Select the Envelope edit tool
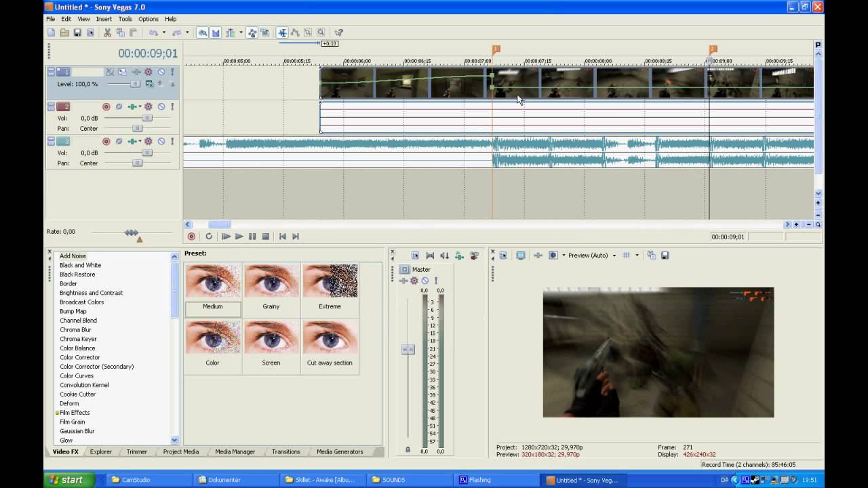The height and width of the screenshot is (488, 868). click(295, 33)
